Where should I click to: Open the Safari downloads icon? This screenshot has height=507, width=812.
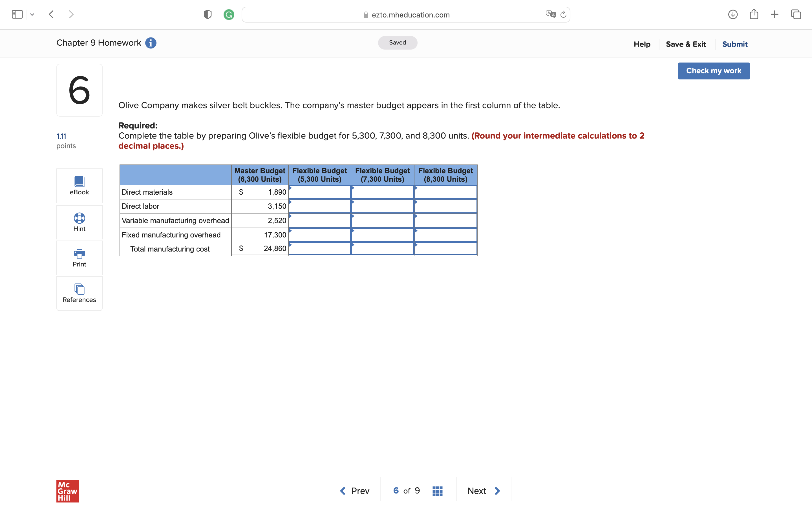(x=732, y=14)
